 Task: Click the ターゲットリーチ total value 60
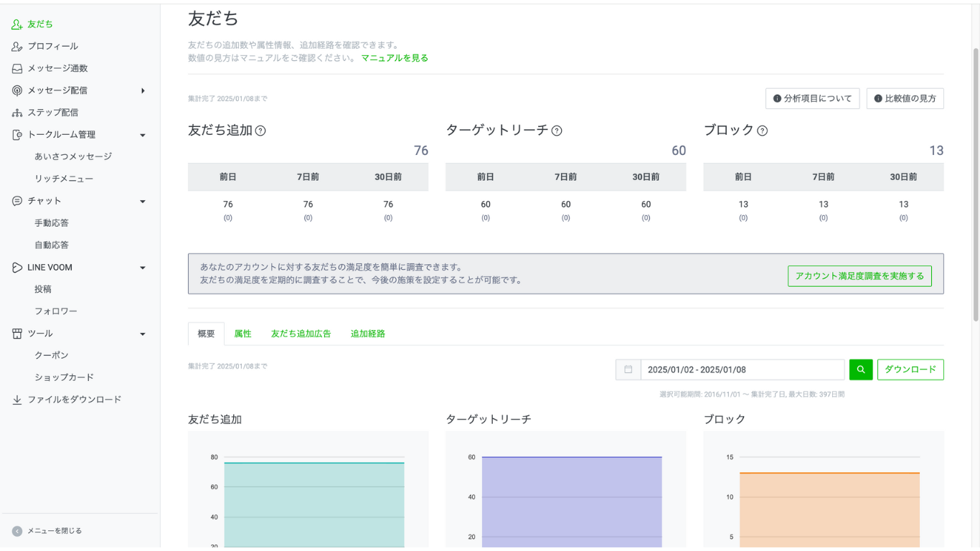pyautogui.click(x=679, y=151)
